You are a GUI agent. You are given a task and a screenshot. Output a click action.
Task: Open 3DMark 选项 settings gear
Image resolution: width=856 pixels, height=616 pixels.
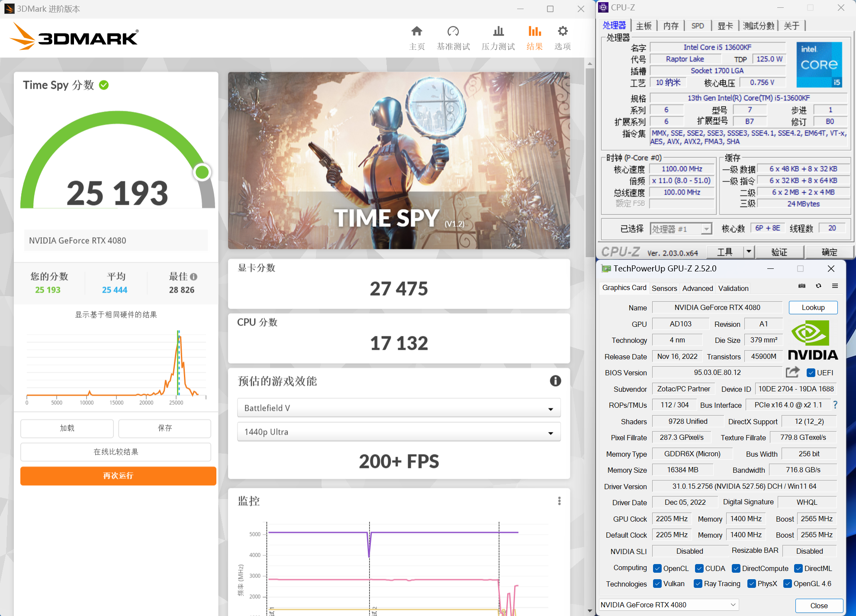[562, 37]
